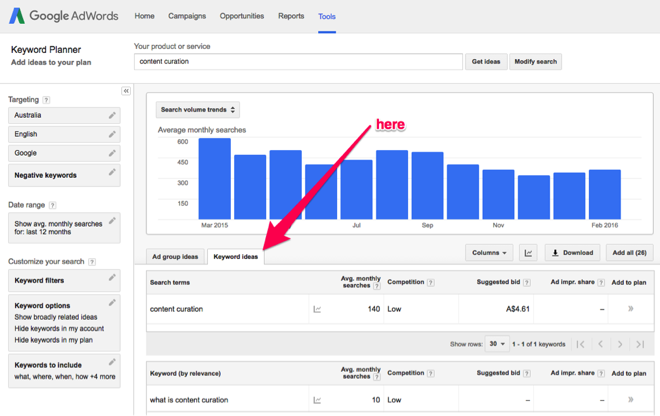
Task: Show trend chart for content curation row
Action: [x=317, y=309]
